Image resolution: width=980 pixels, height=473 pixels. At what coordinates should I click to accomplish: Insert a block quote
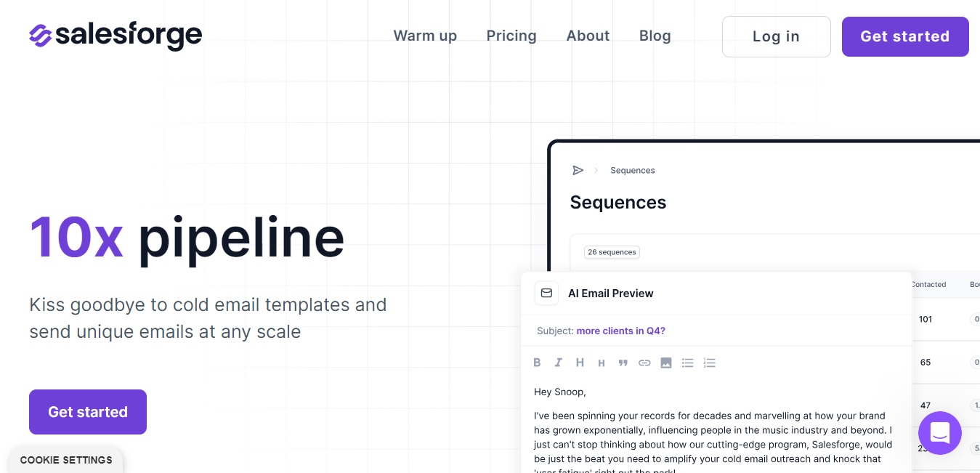click(x=623, y=363)
